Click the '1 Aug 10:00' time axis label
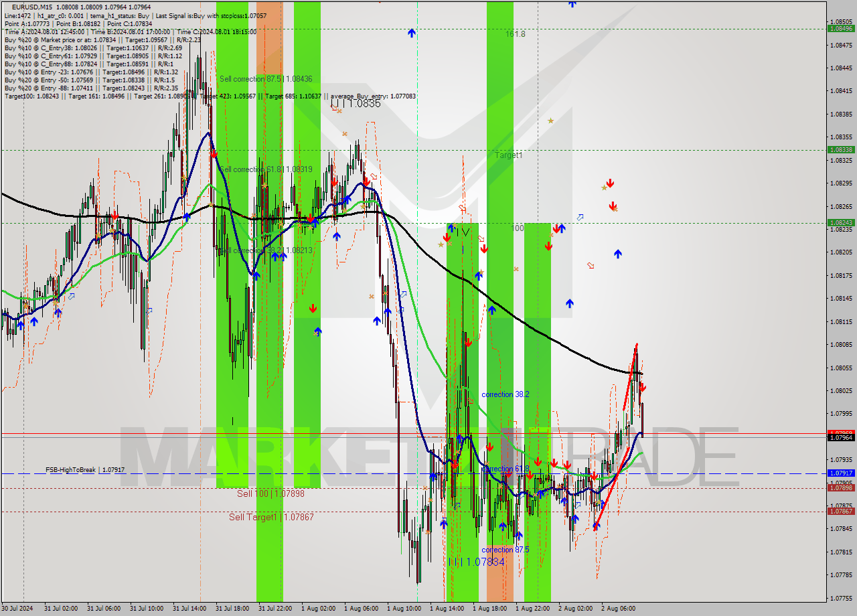 [x=404, y=609]
